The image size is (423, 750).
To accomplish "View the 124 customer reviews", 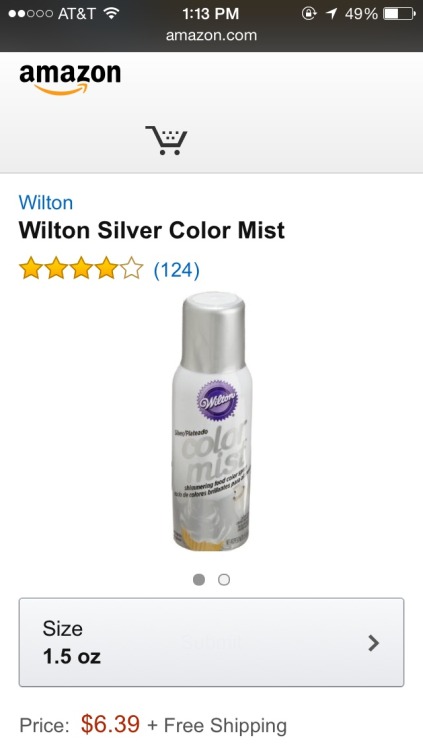I will click(177, 270).
